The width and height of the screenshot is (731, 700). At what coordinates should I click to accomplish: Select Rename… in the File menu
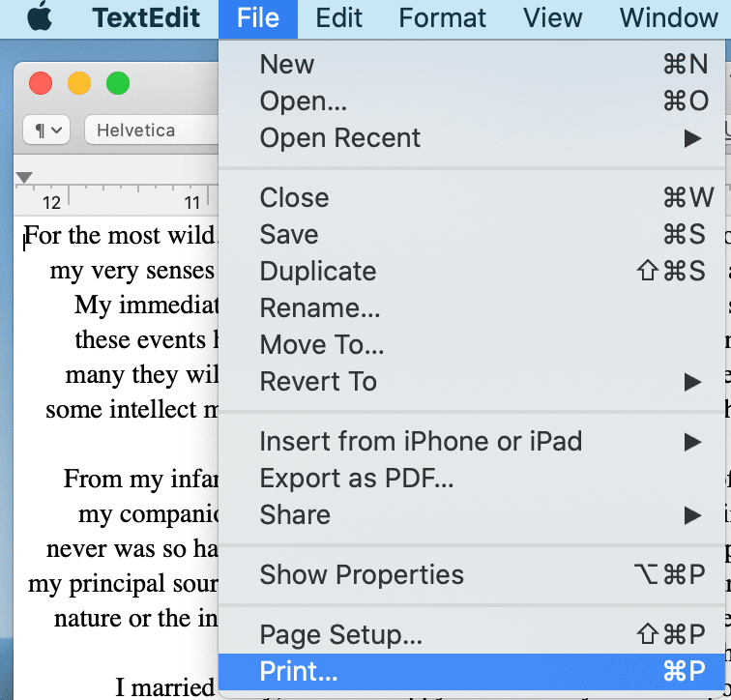coord(471,308)
